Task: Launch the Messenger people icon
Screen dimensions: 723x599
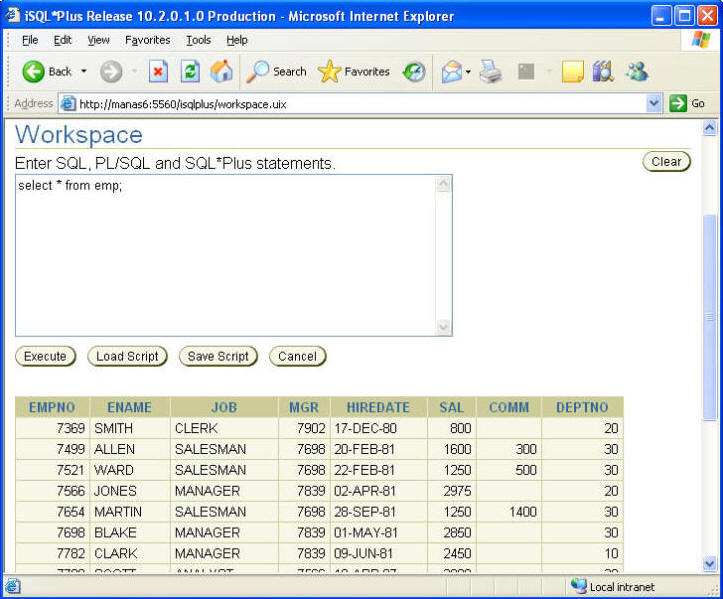Action: (x=637, y=71)
